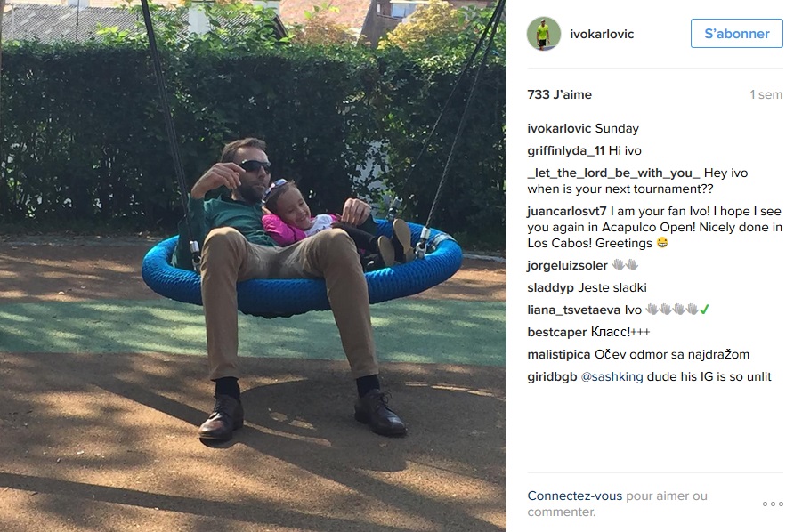View the 733 J'aime likes list
The image size is (802, 532).
tap(559, 94)
